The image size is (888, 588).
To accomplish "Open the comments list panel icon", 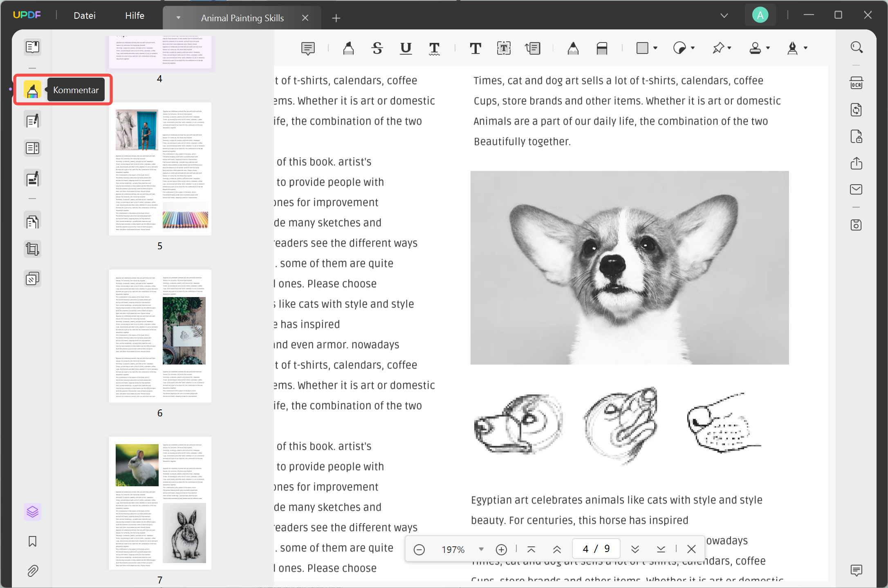I will 857,570.
